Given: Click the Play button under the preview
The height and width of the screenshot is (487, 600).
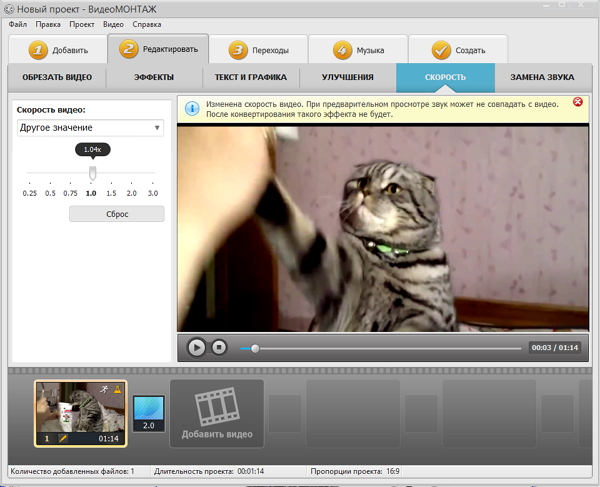Looking at the screenshot, I should [x=197, y=347].
